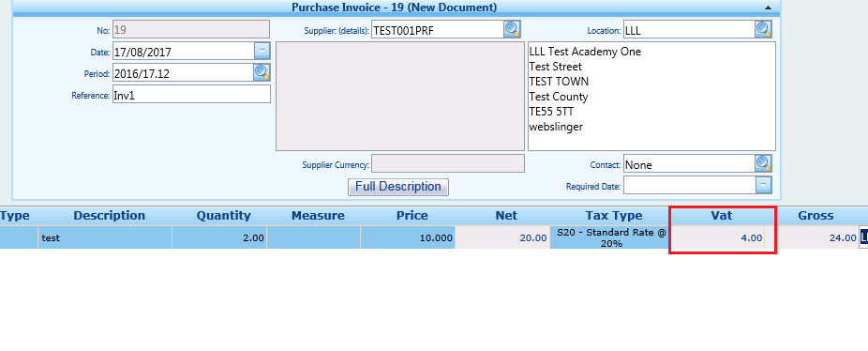Click the Net column header

pyautogui.click(x=506, y=216)
